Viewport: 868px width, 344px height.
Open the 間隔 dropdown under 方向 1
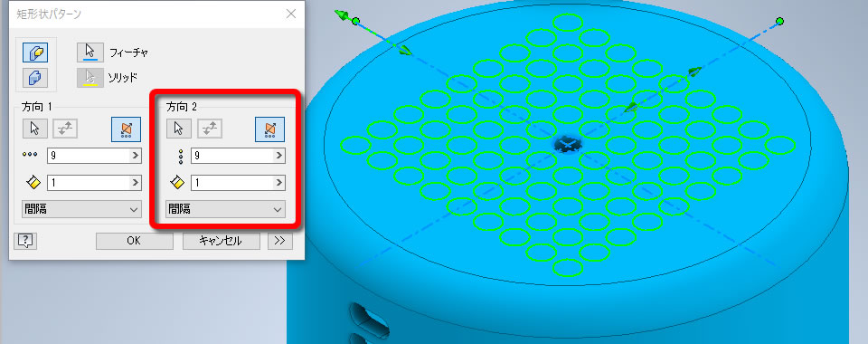pyautogui.click(x=80, y=209)
